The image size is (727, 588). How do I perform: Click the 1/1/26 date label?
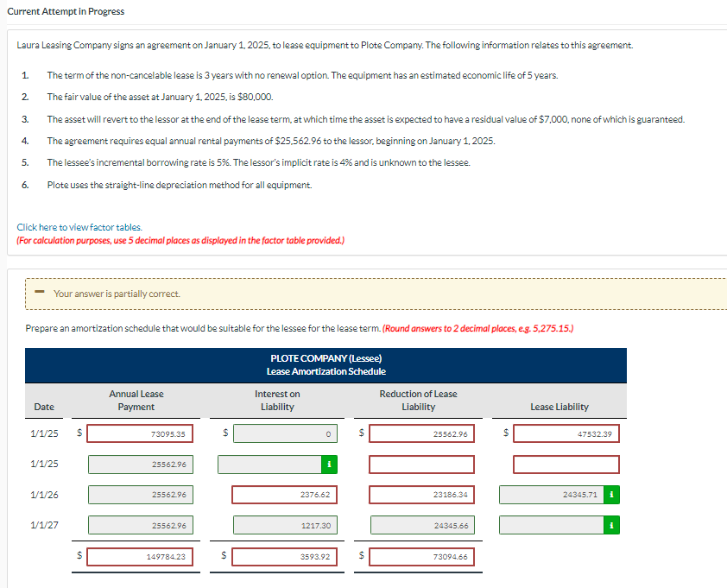(x=45, y=495)
